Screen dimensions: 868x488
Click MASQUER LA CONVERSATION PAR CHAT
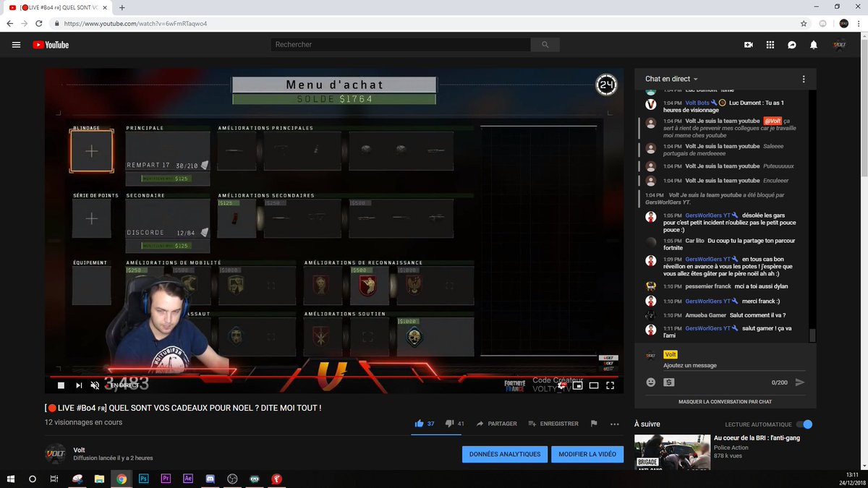coord(725,401)
